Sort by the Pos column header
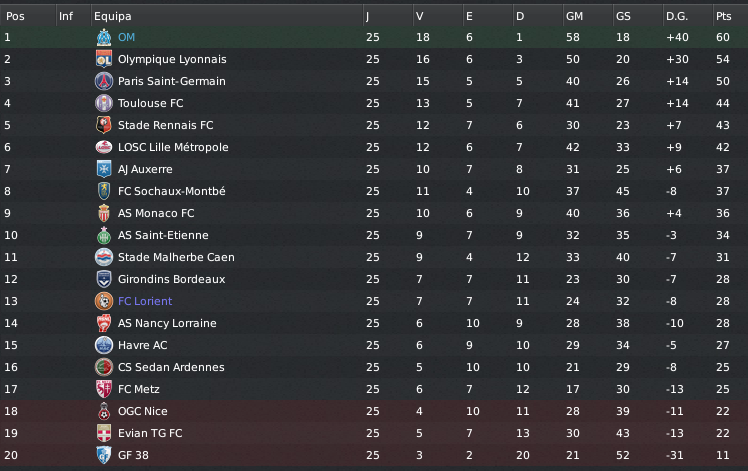This screenshot has height=471, width=748. (x=15, y=16)
